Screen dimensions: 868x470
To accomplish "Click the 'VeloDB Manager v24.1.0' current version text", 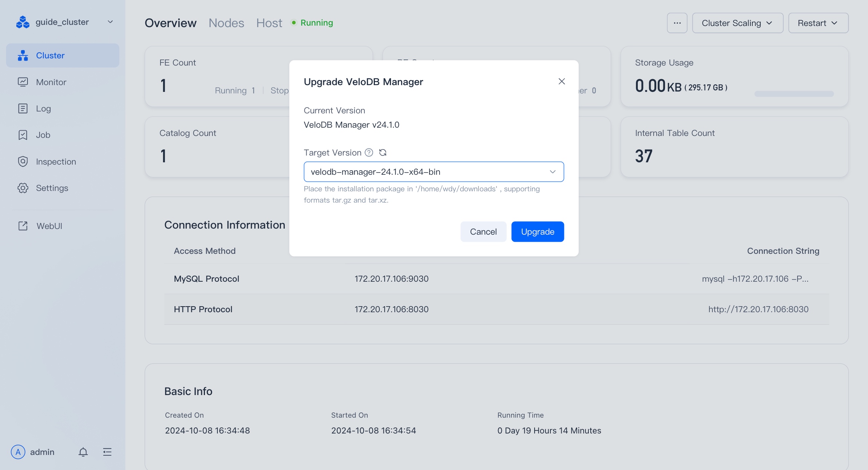I will [351, 125].
